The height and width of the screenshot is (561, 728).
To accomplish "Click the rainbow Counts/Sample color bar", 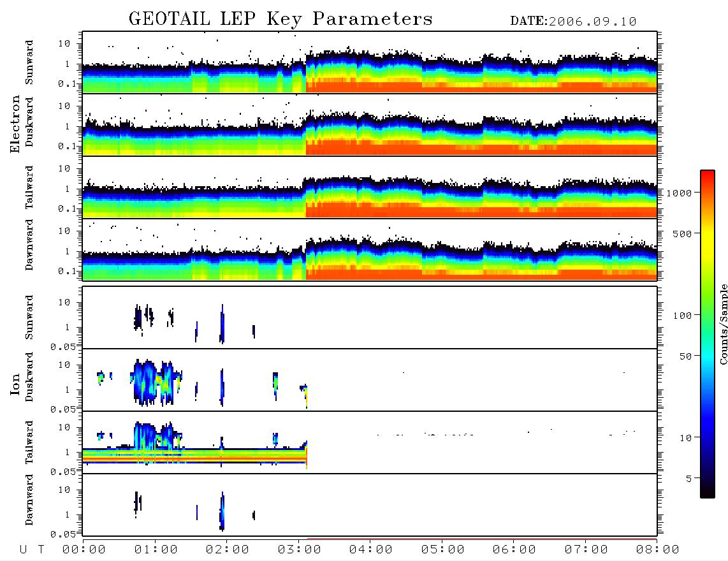I will coord(708,334).
